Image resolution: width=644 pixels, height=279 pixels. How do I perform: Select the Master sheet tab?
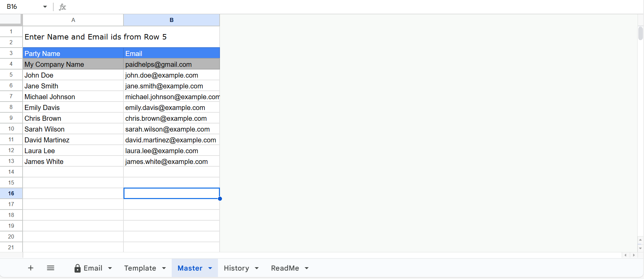(x=190, y=268)
